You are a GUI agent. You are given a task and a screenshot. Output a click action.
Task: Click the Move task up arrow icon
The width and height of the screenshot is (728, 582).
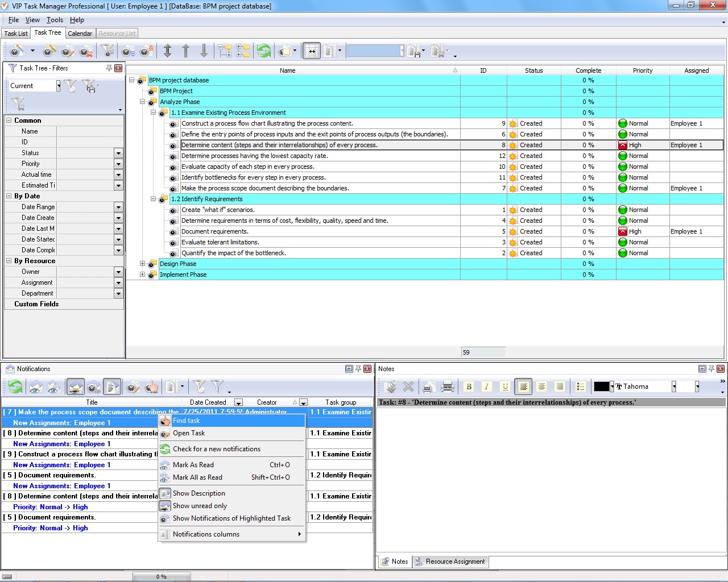[185, 51]
